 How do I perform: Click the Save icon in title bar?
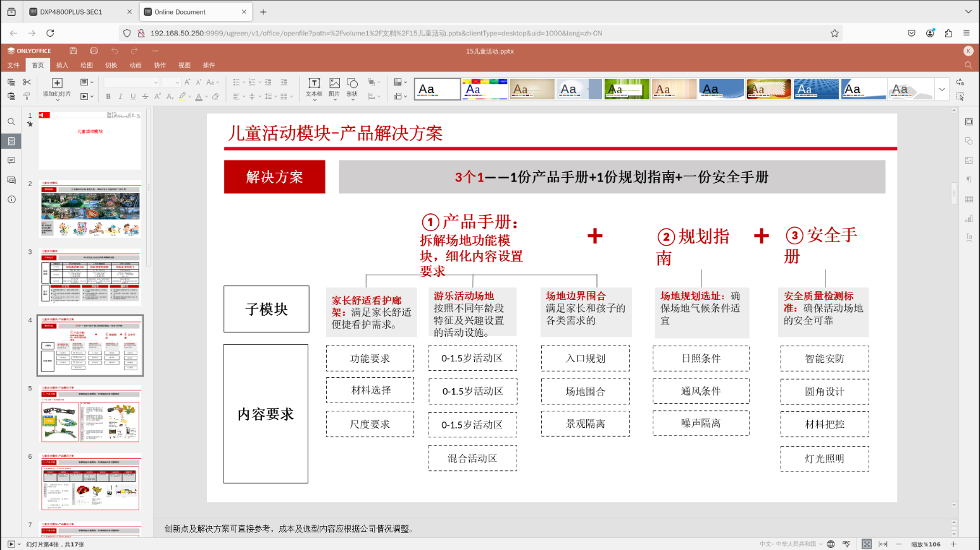[x=73, y=51]
